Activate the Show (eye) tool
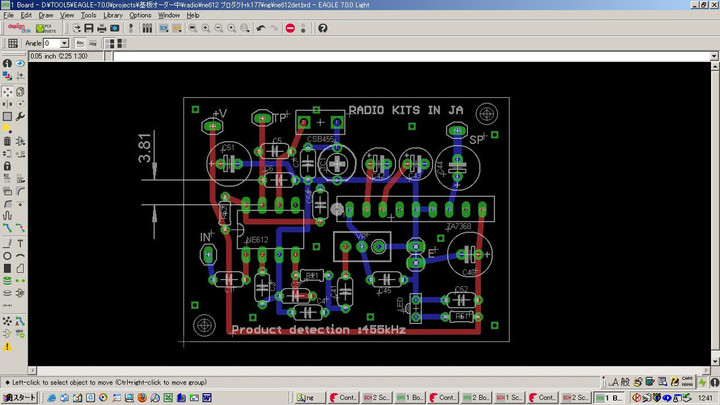 coord(20,64)
